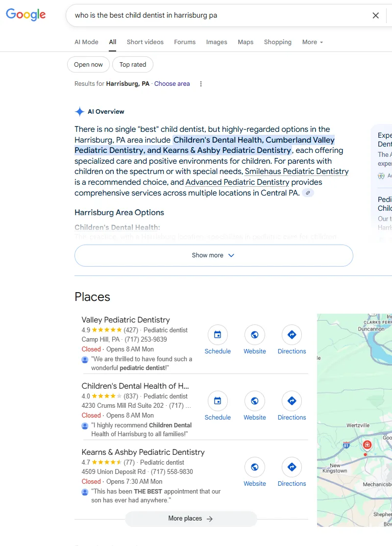Image resolution: width=392 pixels, height=546 pixels.
Task: Go to the Shopping tab
Action: click(277, 42)
